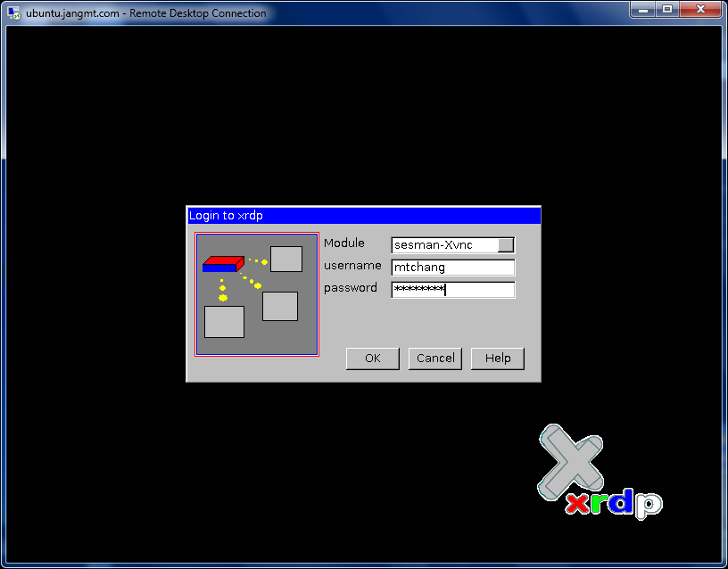Open Help in the login dialog
This screenshot has height=569, width=728.
(498, 359)
